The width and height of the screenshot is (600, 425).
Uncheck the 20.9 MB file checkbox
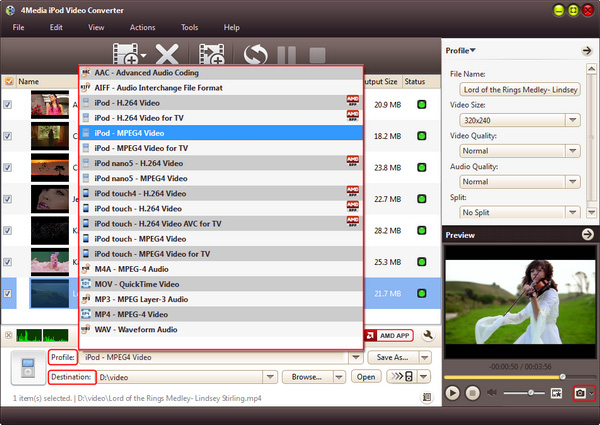coord(7,104)
